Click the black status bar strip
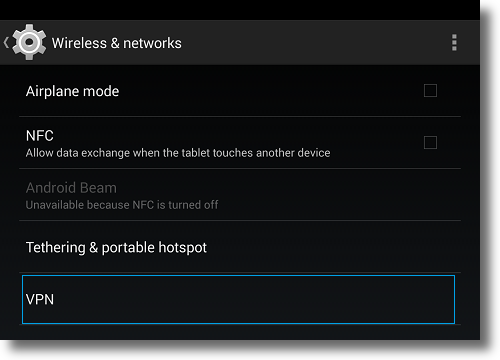500x360 pixels. tap(240, 10)
